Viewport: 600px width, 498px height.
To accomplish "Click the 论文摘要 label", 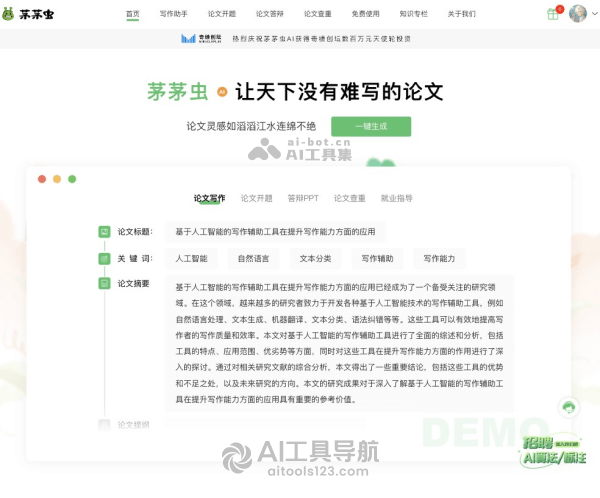I will [x=133, y=283].
